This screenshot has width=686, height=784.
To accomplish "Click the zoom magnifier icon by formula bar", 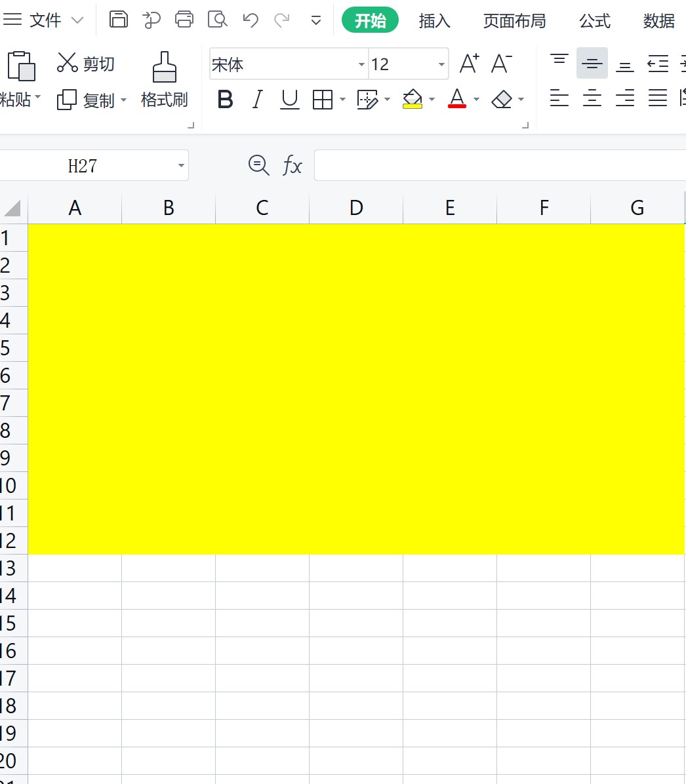I will [258, 165].
